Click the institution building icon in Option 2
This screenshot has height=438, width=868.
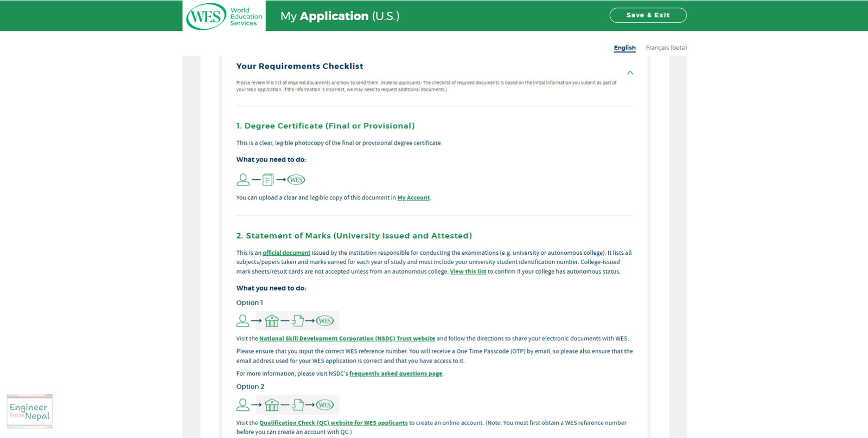(x=272, y=405)
